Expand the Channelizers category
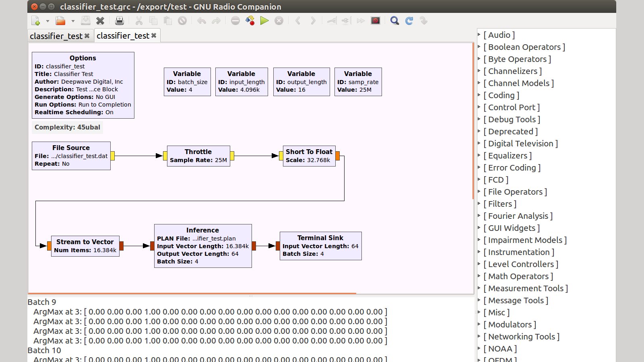Screen dimensions: 644x362 479,71
